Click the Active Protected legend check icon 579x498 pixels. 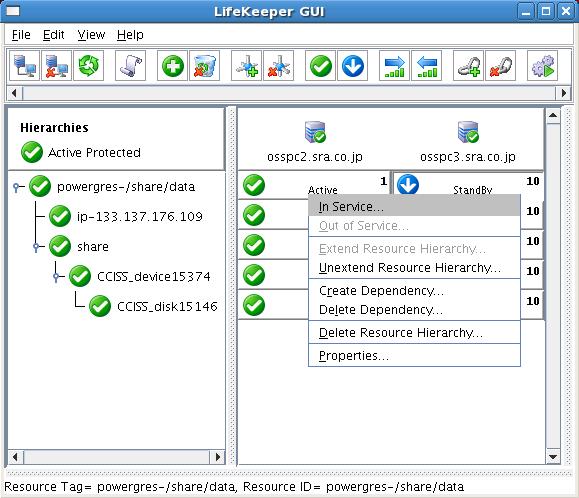pyautogui.click(x=32, y=152)
